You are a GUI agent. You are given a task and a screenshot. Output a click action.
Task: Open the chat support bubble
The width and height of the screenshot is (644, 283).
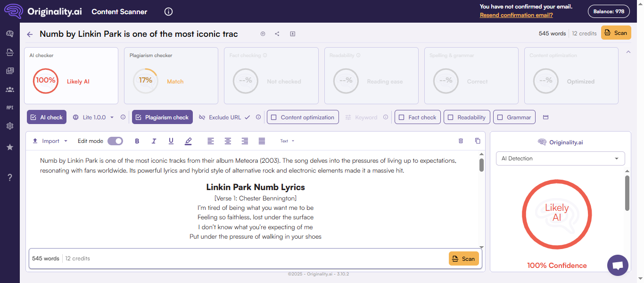pyautogui.click(x=618, y=265)
